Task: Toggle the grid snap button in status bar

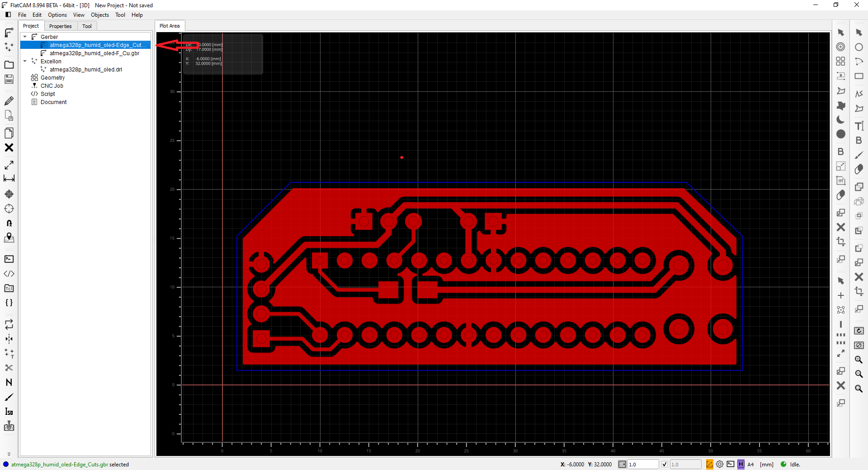Action: [x=623, y=464]
